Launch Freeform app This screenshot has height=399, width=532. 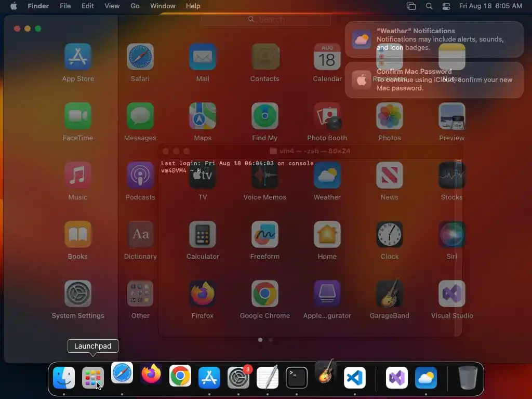tap(265, 234)
